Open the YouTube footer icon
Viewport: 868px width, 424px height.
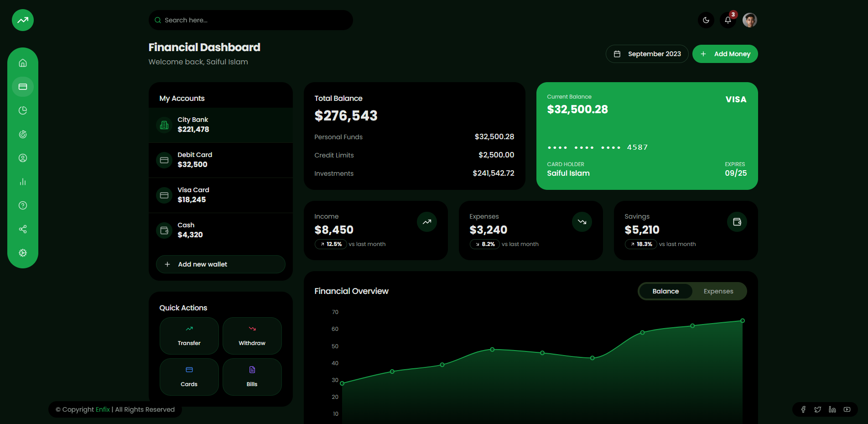click(847, 409)
